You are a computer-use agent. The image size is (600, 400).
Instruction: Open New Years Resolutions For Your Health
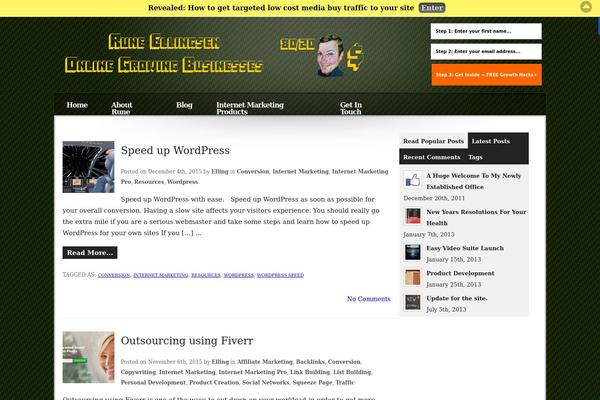point(476,217)
